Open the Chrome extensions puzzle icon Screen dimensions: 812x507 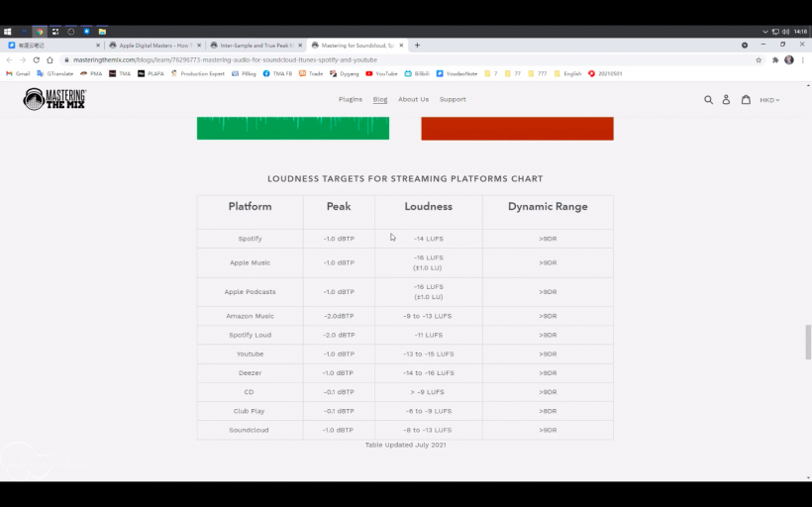click(775, 60)
